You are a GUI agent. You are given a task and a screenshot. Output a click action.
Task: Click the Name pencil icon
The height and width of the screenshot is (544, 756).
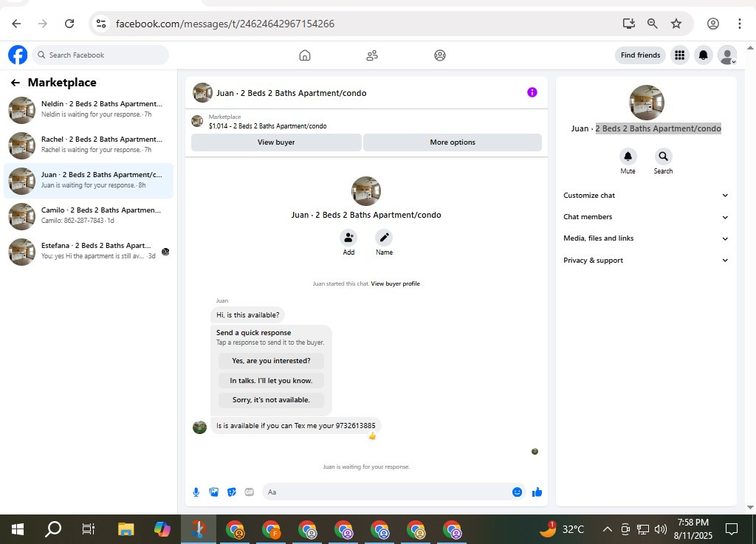[384, 238]
